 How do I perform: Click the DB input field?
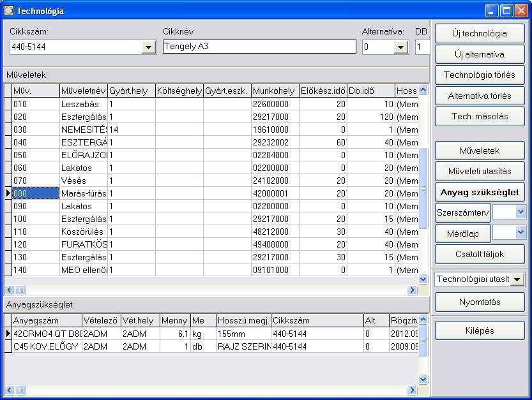tap(422, 47)
